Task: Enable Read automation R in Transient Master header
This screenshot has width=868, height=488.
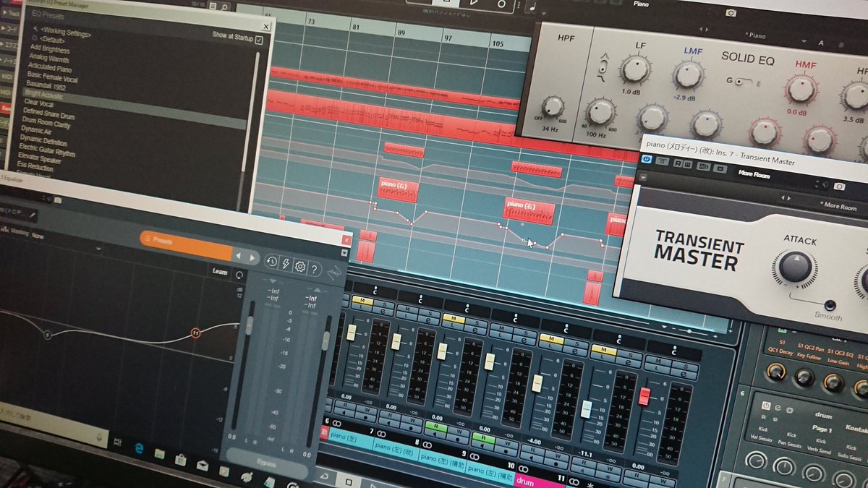Action: (x=678, y=163)
